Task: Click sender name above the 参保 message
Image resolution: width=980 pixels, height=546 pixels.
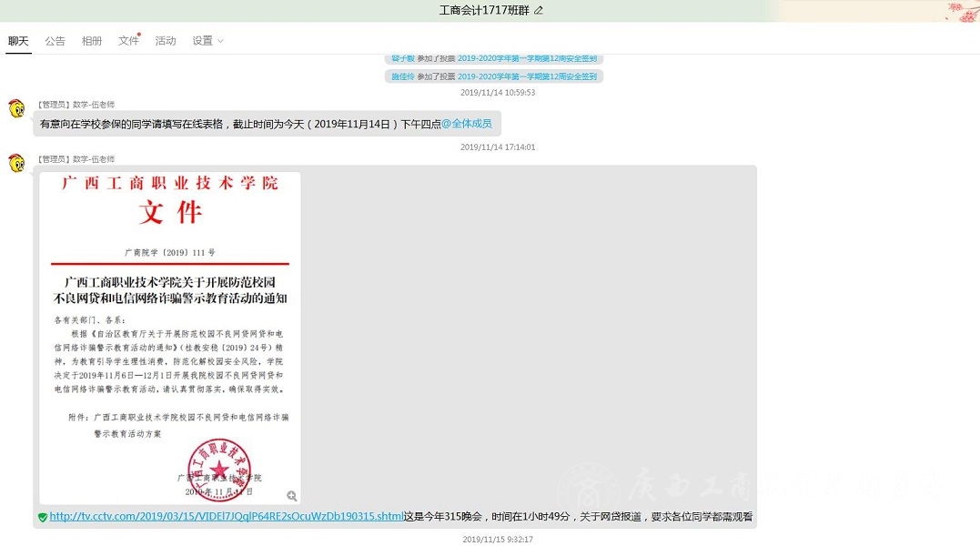Action: [x=76, y=105]
